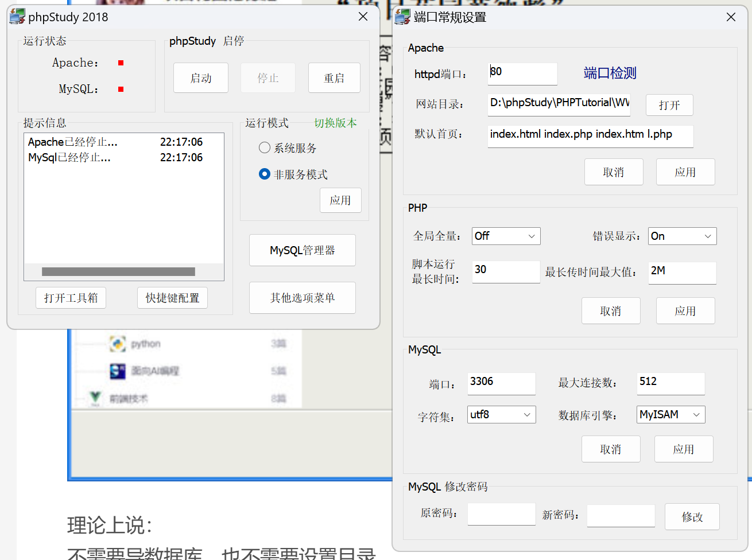Image resolution: width=752 pixels, height=560 pixels.
Task: Click 取消 in the PHP section
Action: tap(611, 311)
